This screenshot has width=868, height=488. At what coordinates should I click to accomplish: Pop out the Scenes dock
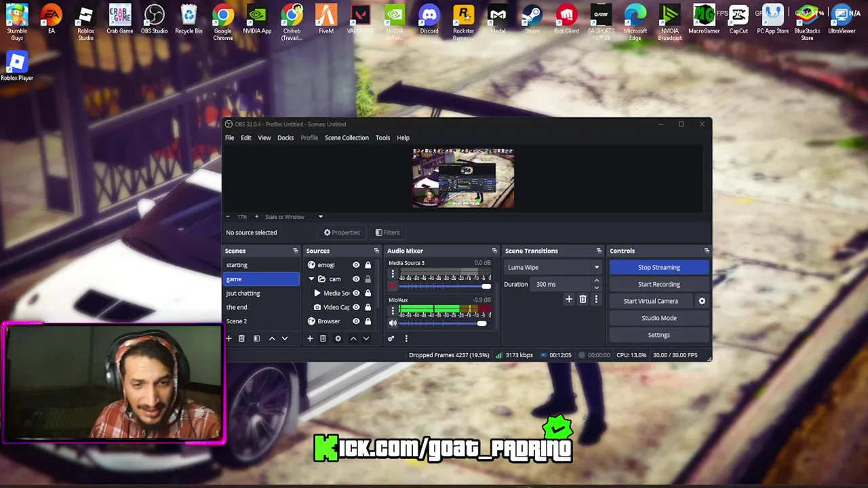coord(295,251)
